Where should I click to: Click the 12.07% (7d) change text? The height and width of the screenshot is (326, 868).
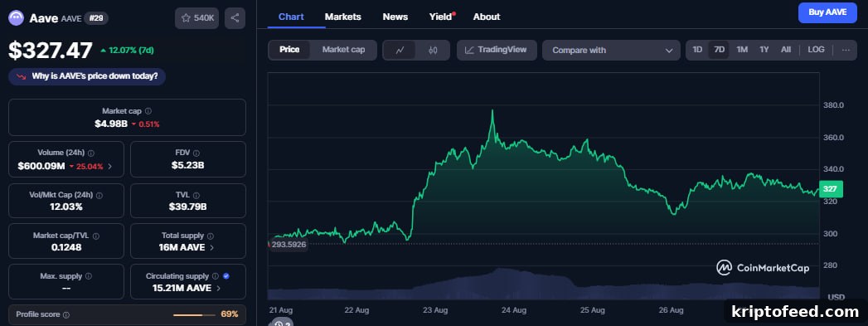131,51
